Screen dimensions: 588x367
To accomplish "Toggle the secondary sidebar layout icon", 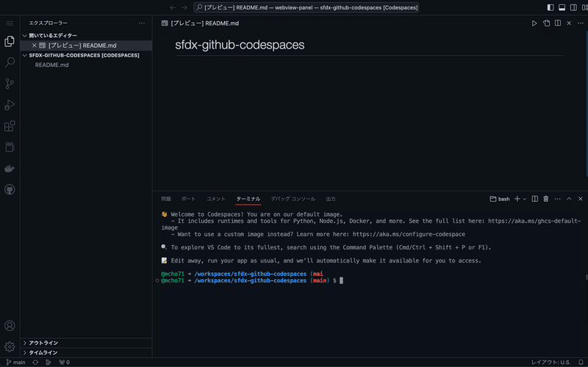I will (573, 7).
